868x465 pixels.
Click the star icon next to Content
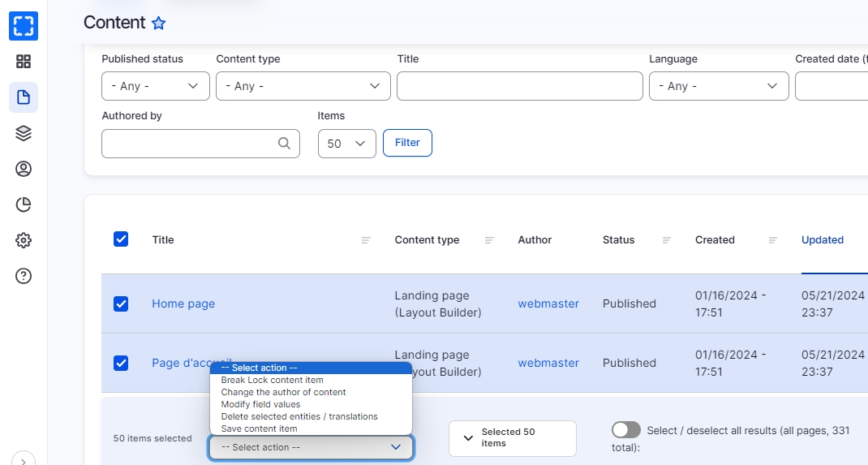click(159, 24)
